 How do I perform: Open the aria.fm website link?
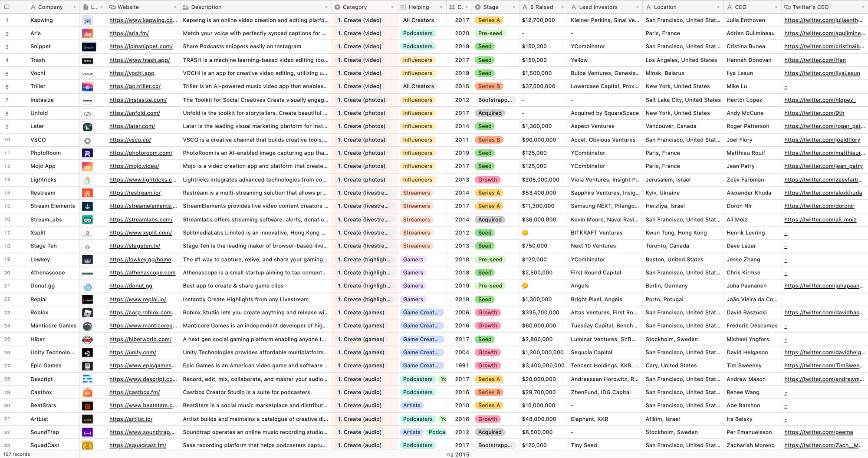click(x=129, y=33)
